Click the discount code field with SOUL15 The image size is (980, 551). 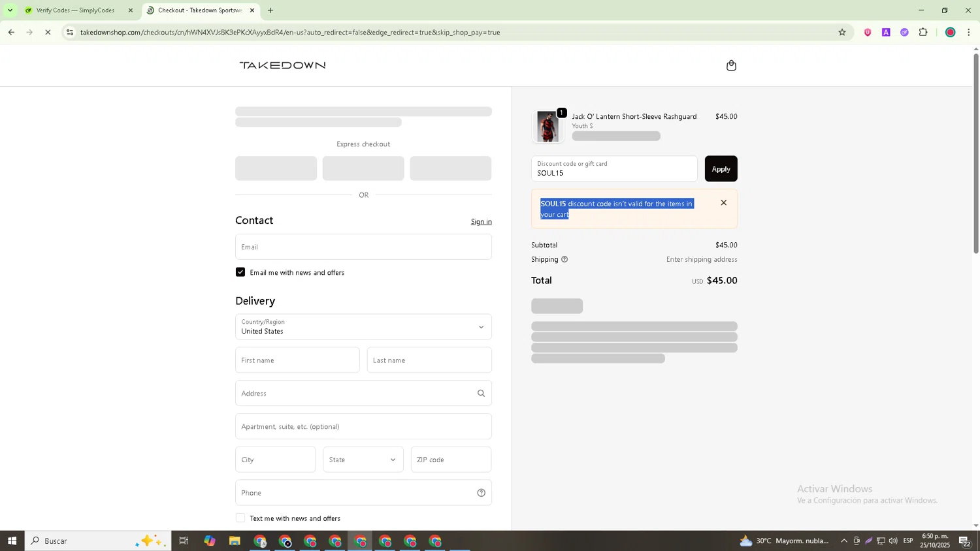[x=614, y=168]
